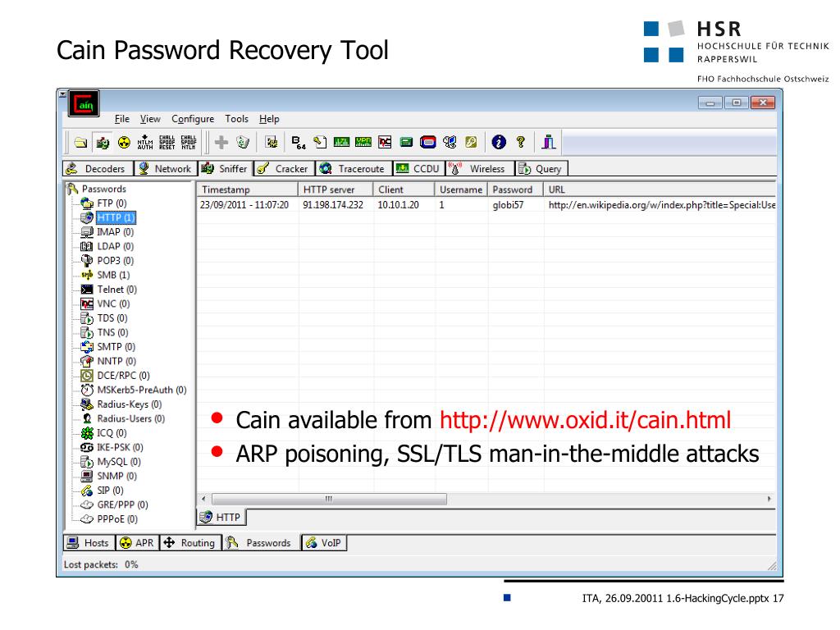Click the key-on-paper password decoder icon

pyautogui.click(x=320, y=142)
